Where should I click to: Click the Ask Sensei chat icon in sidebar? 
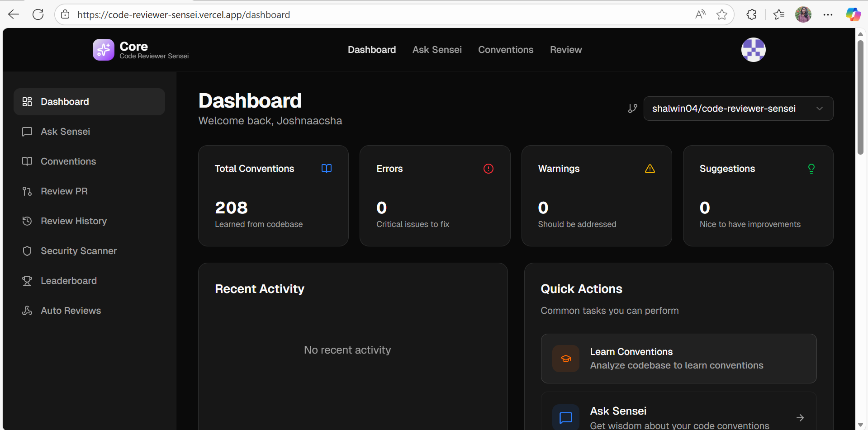(27, 132)
